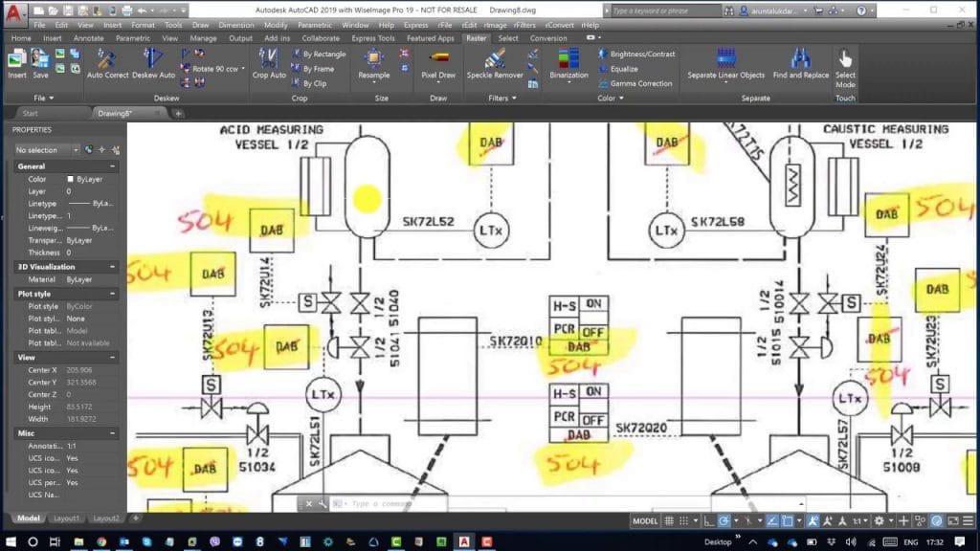Viewport: 980px width, 551px height.
Task: Activate touch Select Mode
Action: [x=845, y=69]
